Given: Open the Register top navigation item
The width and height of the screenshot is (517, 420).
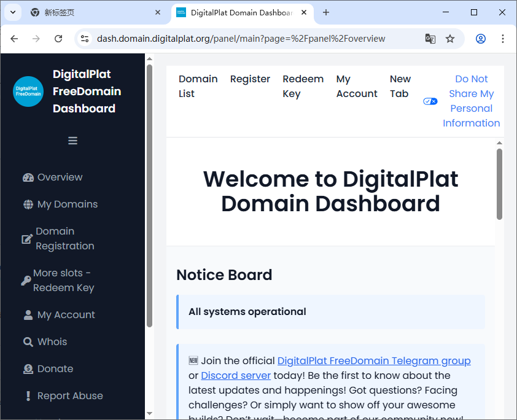Looking at the screenshot, I should click(250, 79).
